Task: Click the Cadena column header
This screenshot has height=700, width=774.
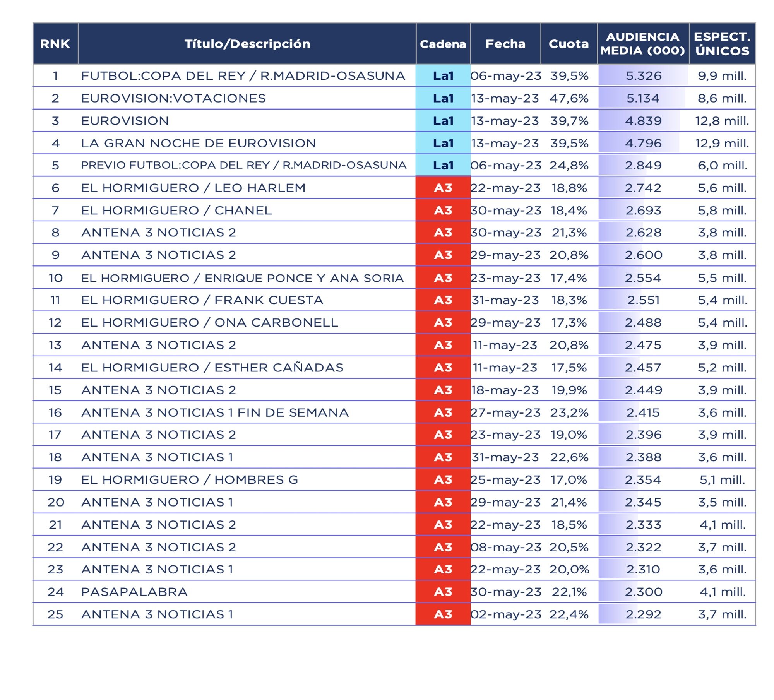Action: coord(443,44)
